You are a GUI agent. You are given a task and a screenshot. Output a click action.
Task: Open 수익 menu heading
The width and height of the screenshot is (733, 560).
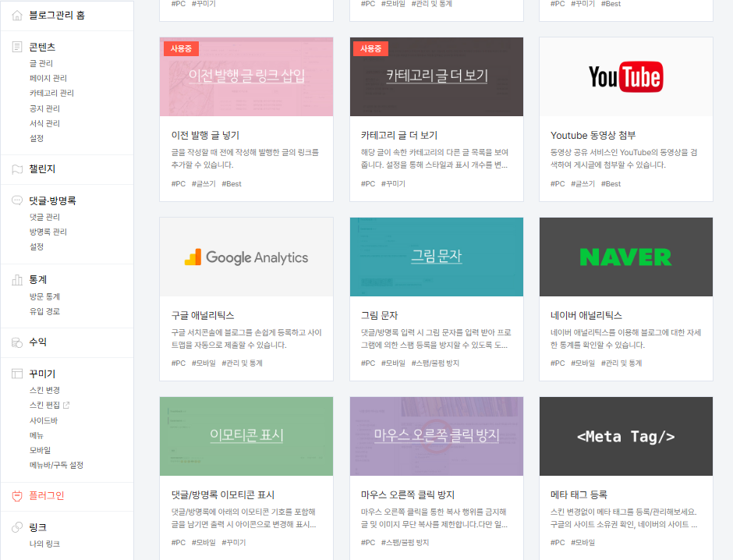[38, 342]
